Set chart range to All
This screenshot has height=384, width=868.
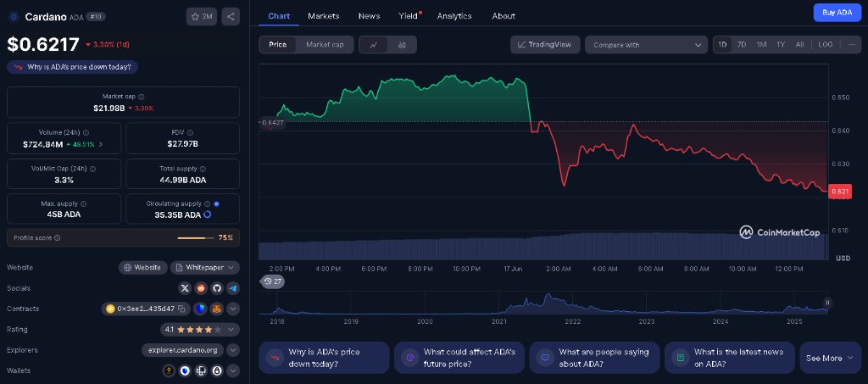point(800,44)
